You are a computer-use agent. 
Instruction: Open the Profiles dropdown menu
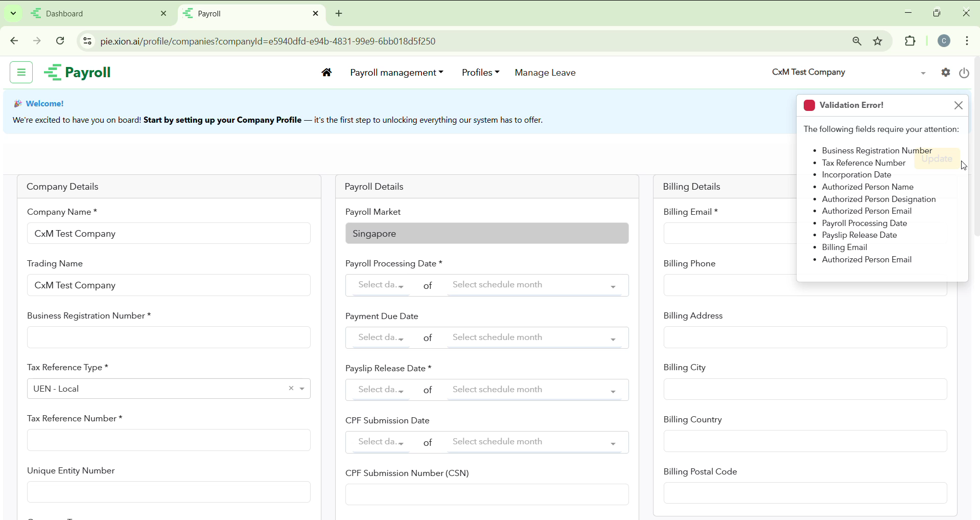coord(480,73)
